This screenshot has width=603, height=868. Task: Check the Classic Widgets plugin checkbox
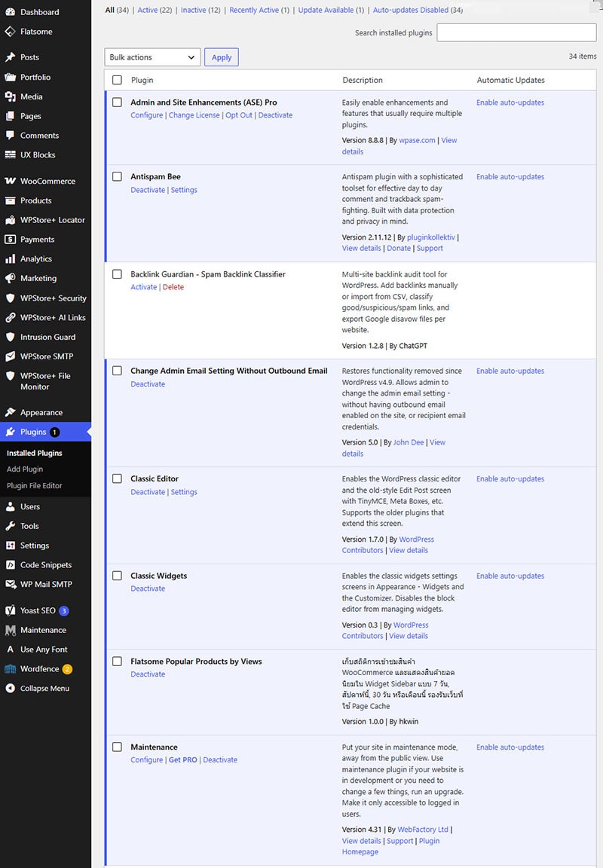point(117,575)
